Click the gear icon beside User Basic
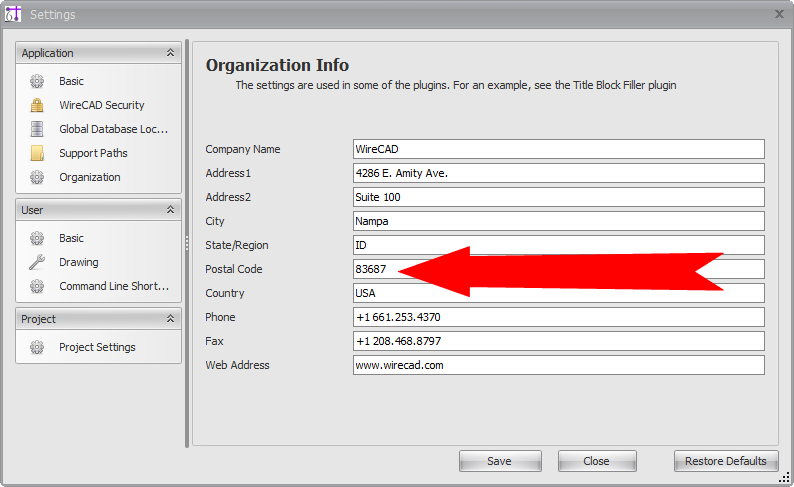This screenshot has height=487, width=794. pyautogui.click(x=37, y=238)
